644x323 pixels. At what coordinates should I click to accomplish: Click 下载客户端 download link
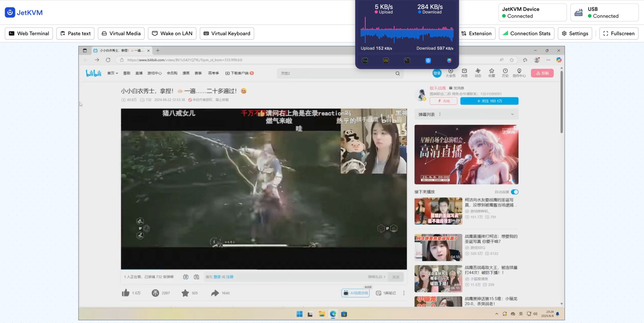tap(240, 73)
